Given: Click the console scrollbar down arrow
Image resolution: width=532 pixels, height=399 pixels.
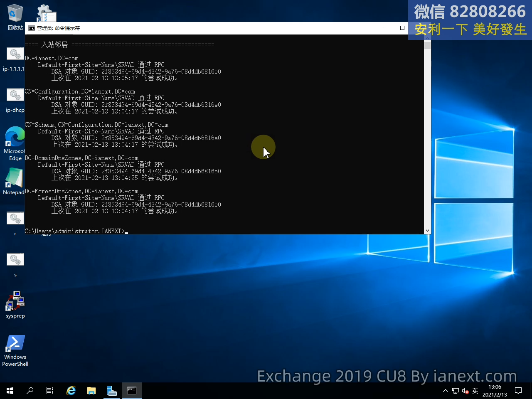Looking at the screenshot, I should [427, 231].
